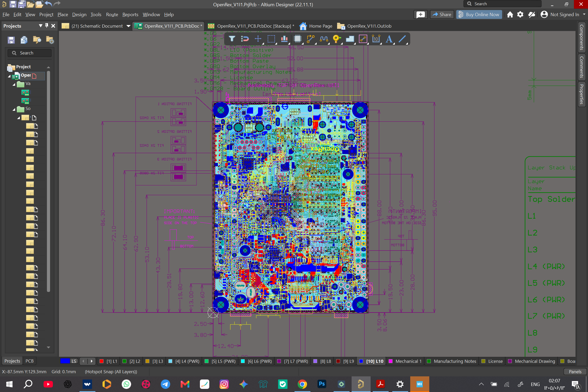Viewport: 588px width, 392px height.
Task: Select the Interactive Routing tool
Action: pos(311,39)
